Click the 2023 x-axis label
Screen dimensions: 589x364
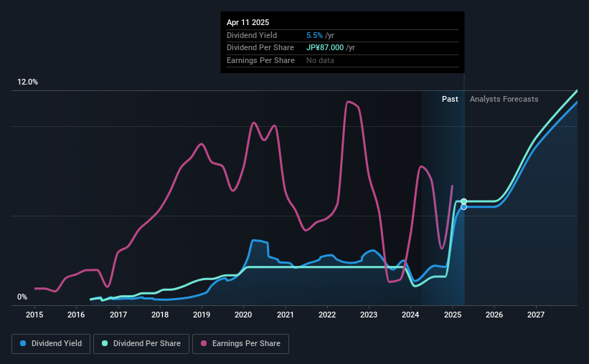coord(369,315)
